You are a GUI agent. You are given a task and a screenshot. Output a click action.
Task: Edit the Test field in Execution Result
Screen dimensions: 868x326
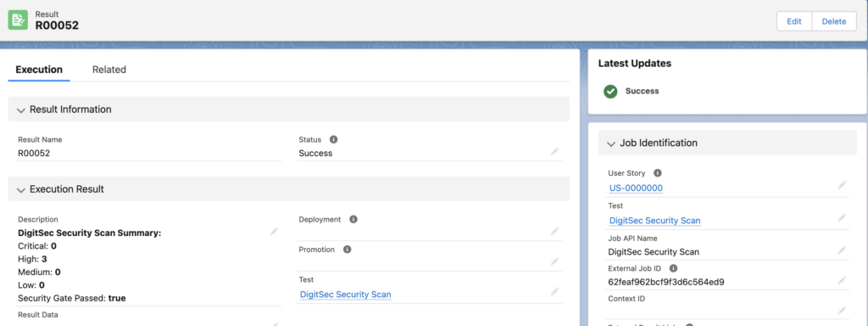[x=554, y=292]
